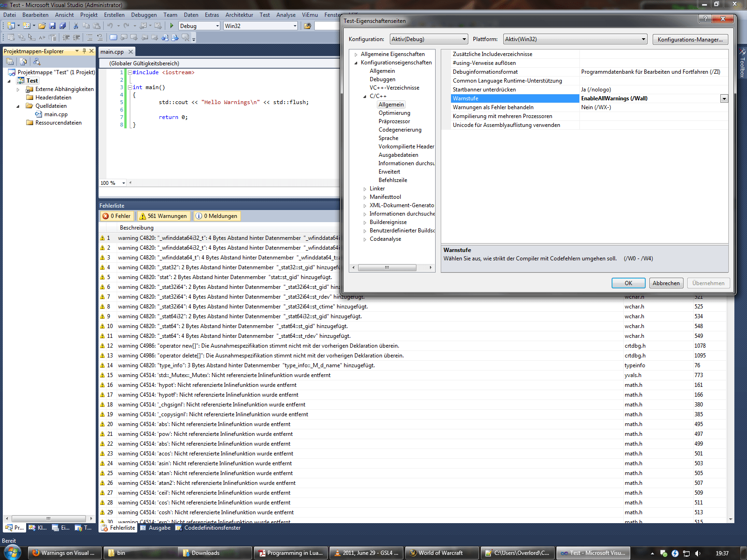Viewport: 747px width, 560px height.
Task: Open the zoom 100 % dropdown in editor
Action: tap(124, 183)
